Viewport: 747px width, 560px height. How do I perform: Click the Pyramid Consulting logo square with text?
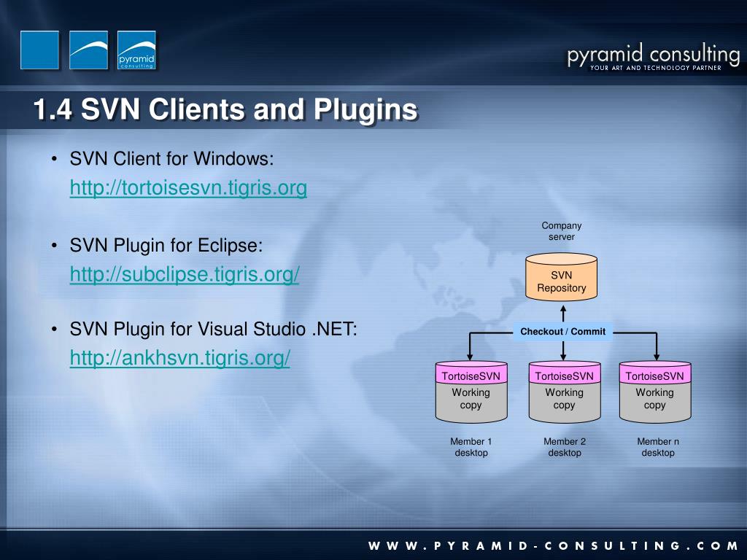136,50
